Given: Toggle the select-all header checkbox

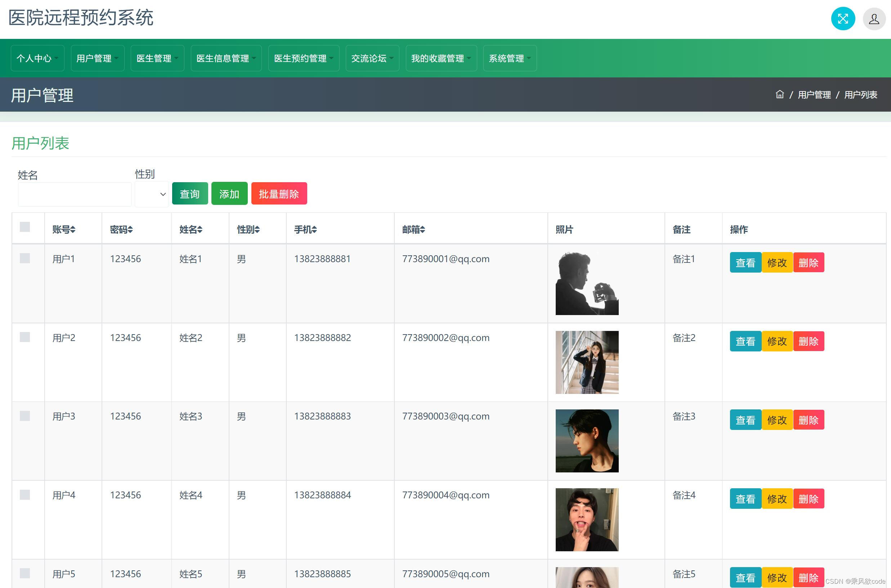Looking at the screenshot, I should point(25,227).
